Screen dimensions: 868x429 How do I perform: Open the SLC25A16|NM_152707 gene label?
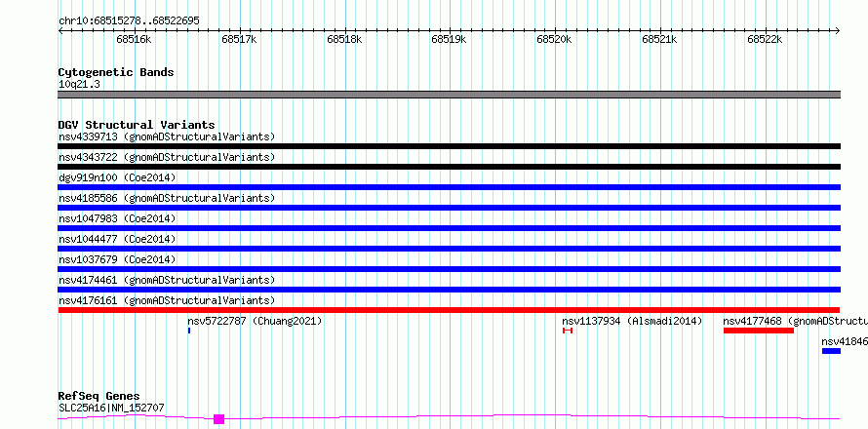(111, 409)
